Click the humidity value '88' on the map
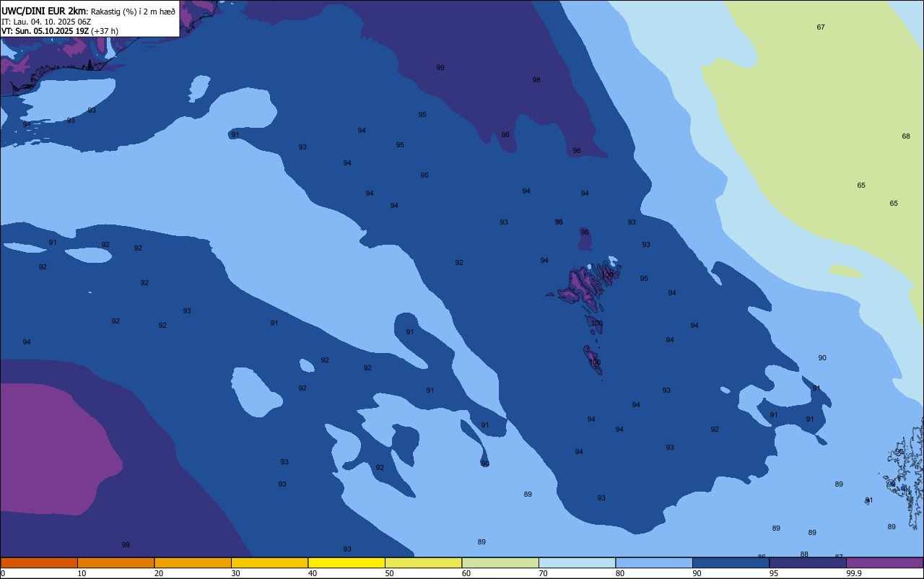The width and height of the screenshot is (924, 579). pos(804,554)
